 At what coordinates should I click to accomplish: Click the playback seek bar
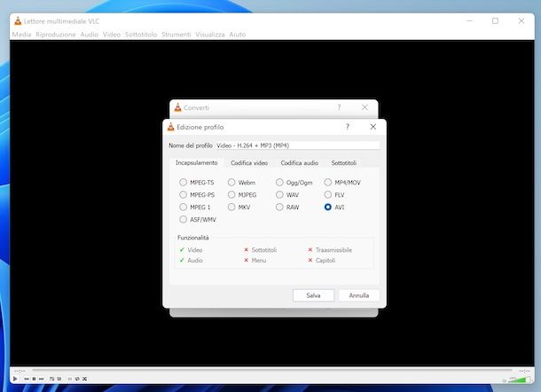point(272,370)
